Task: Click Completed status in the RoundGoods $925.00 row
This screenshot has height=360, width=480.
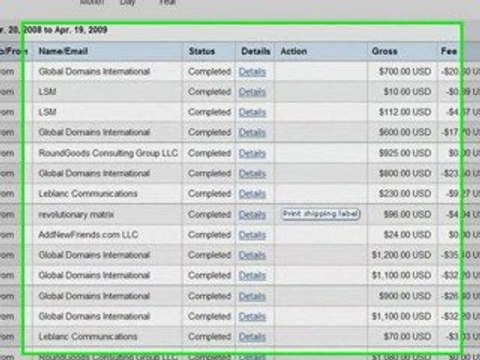Action: point(209,153)
